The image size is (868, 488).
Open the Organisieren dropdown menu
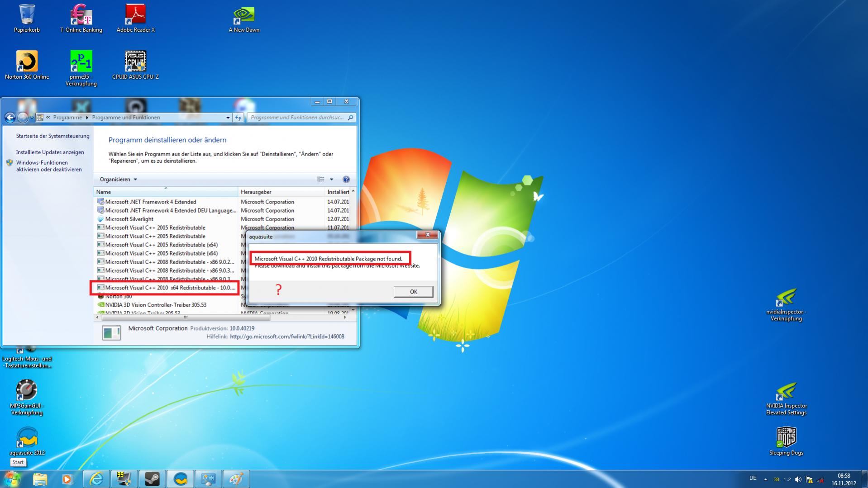pyautogui.click(x=118, y=180)
